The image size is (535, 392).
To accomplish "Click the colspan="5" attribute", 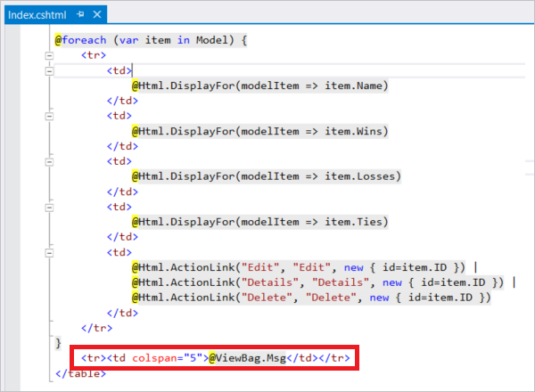I will point(168,358).
